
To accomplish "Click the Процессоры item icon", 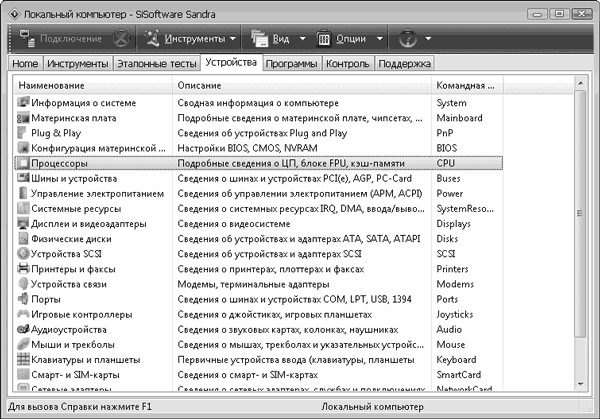I will (x=23, y=162).
